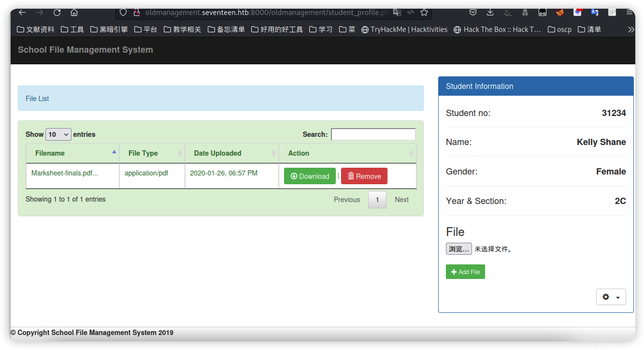Click the Student Information panel header
This screenshot has width=644, height=350.
click(x=535, y=86)
